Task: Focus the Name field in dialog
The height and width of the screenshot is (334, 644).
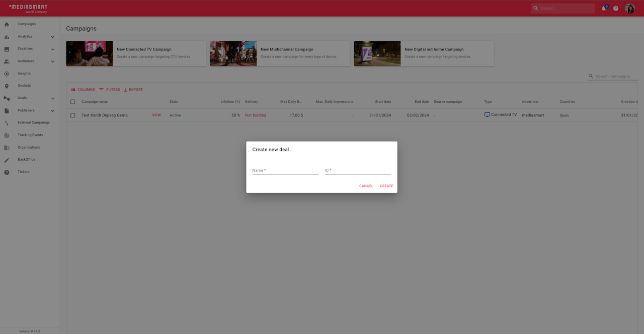Action: click(x=285, y=170)
